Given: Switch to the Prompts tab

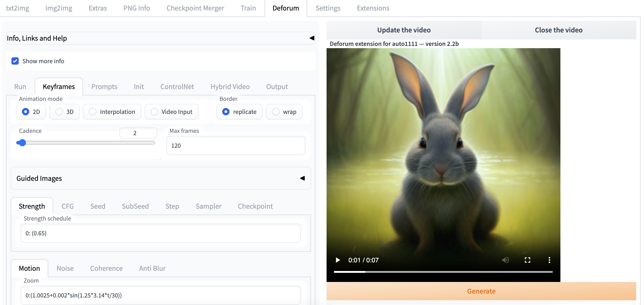Looking at the screenshot, I should [x=104, y=87].
